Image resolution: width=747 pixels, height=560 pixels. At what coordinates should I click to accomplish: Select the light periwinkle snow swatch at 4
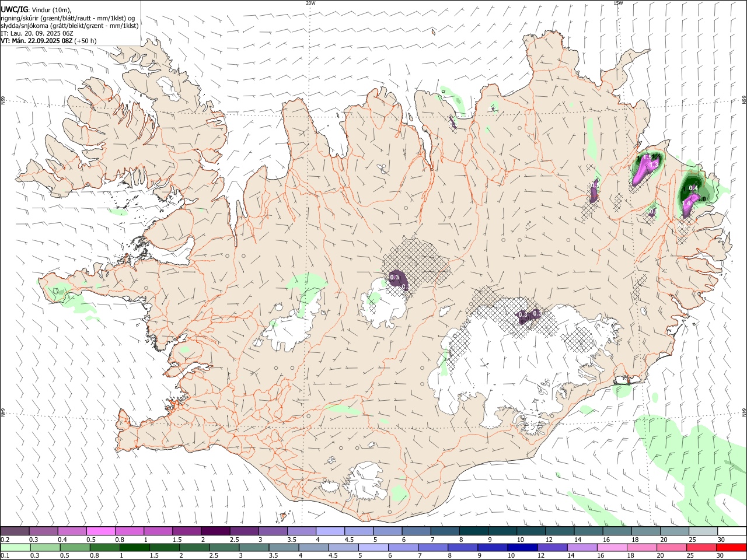tap(330, 531)
